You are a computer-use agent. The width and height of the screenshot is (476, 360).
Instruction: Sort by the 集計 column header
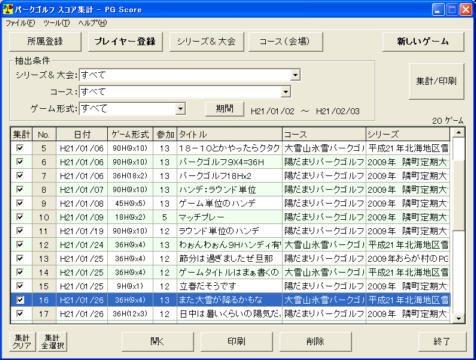coord(22,134)
